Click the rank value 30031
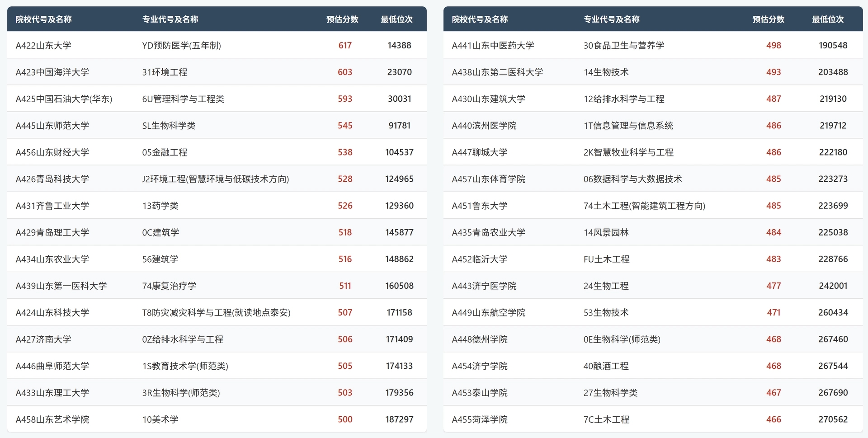The width and height of the screenshot is (868, 438). click(x=400, y=99)
